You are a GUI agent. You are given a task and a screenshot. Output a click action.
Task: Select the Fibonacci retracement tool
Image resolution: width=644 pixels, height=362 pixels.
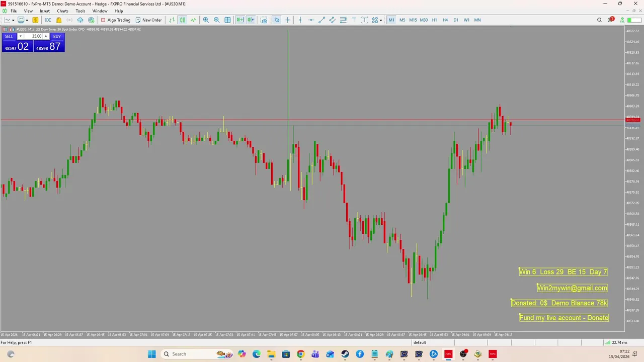(343, 20)
